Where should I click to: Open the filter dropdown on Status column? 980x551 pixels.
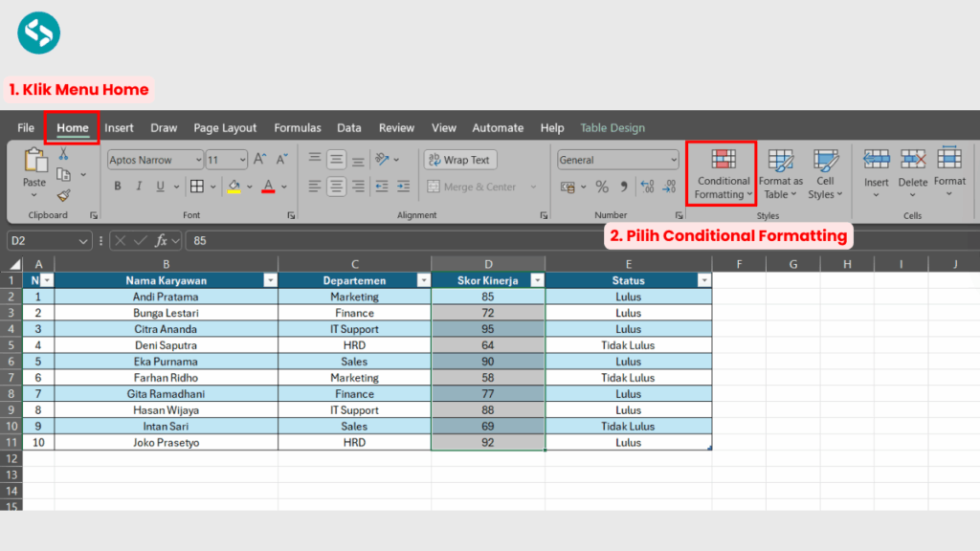click(704, 279)
